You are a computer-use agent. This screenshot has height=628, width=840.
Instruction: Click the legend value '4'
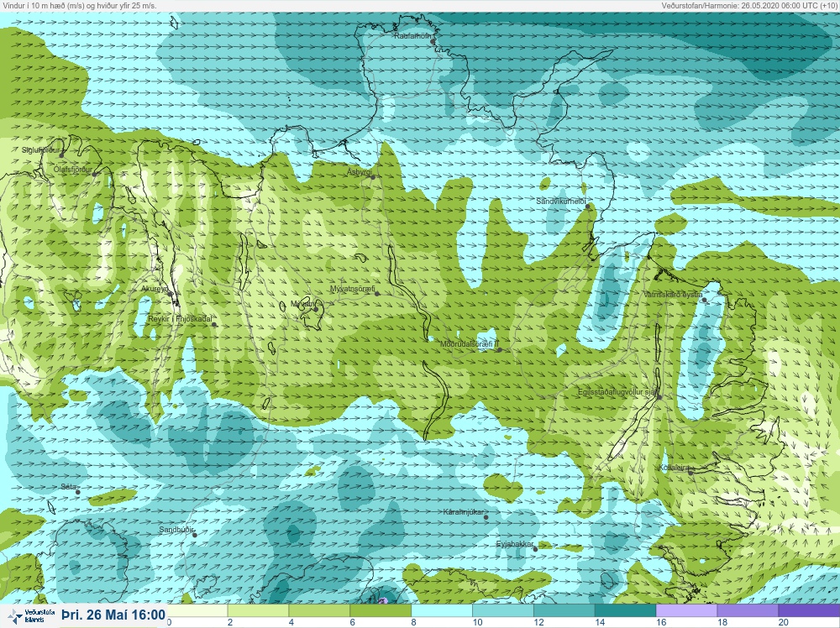click(291, 622)
